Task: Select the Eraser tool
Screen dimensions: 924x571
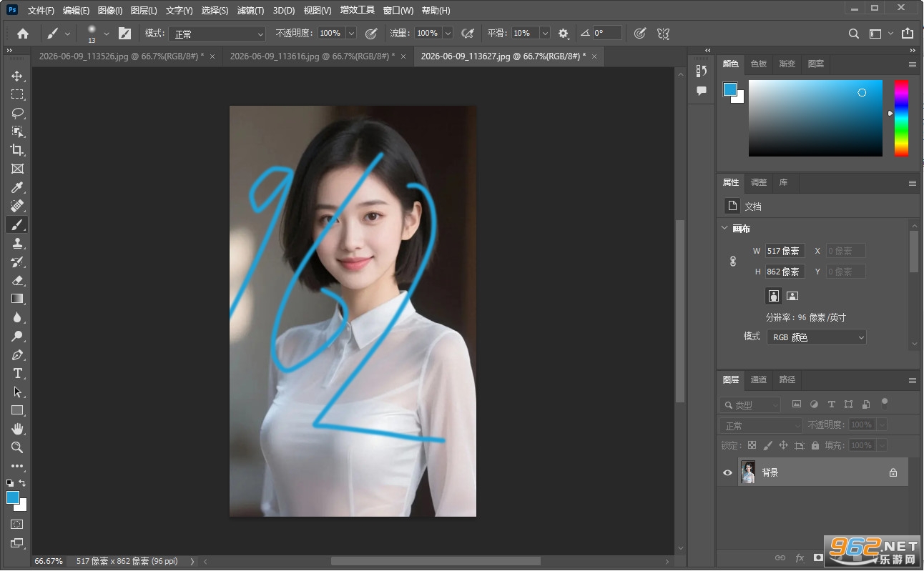Action: coord(17,280)
